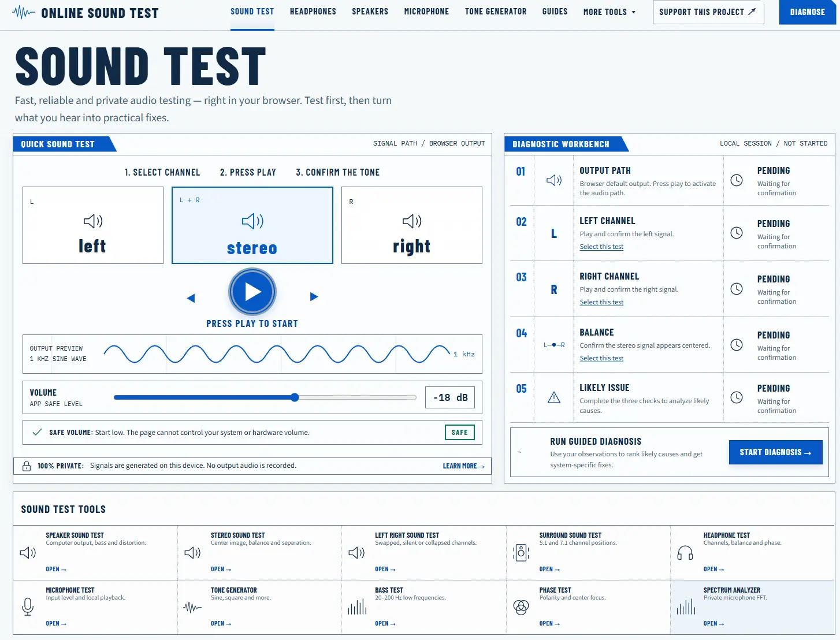840x640 pixels.
Task: Select the right channel option
Action: (x=412, y=225)
